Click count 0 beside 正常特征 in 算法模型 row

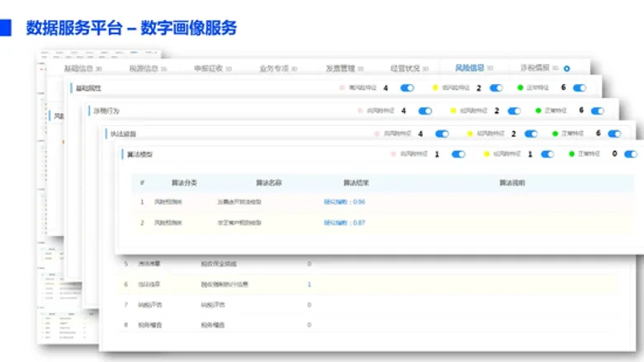tap(614, 153)
